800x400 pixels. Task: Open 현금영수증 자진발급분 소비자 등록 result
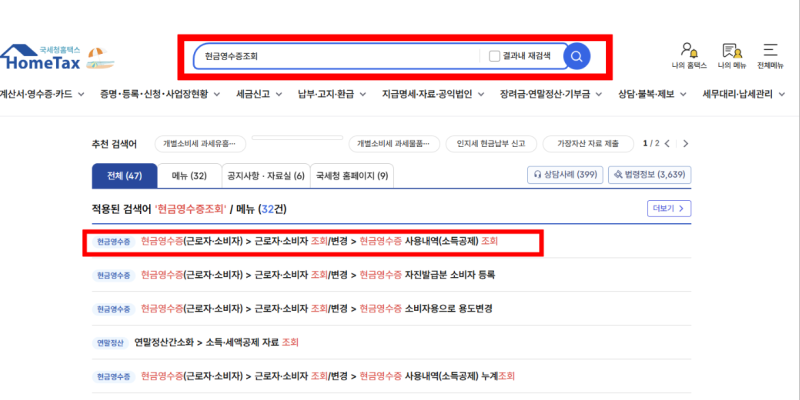pos(317,276)
